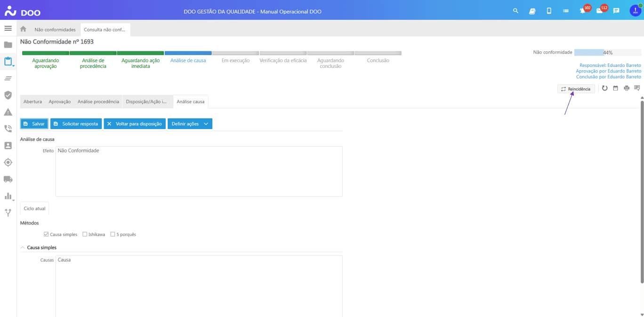The width and height of the screenshot is (644, 317).
Task: Open the Abertura tab
Action: tap(32, 102)
